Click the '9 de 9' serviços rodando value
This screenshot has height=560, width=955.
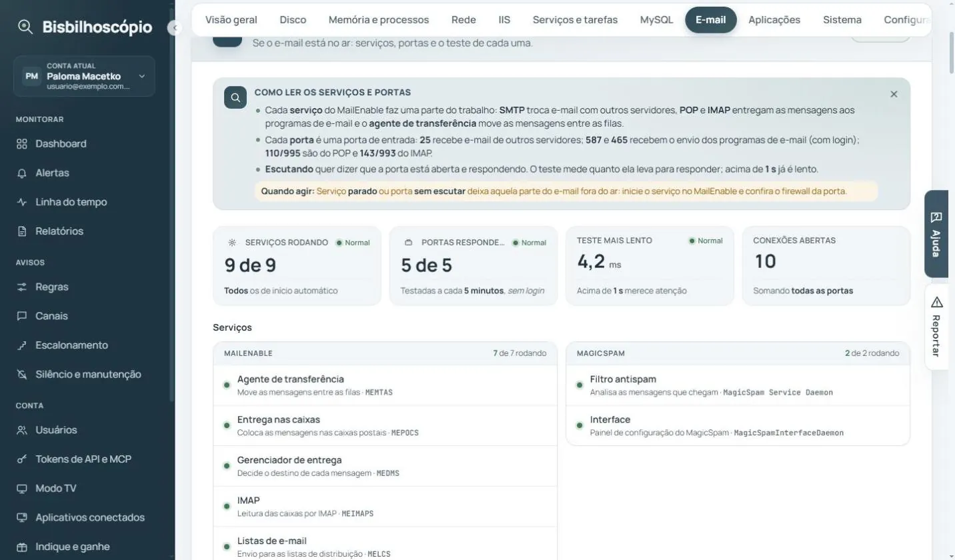pos(250,265)
